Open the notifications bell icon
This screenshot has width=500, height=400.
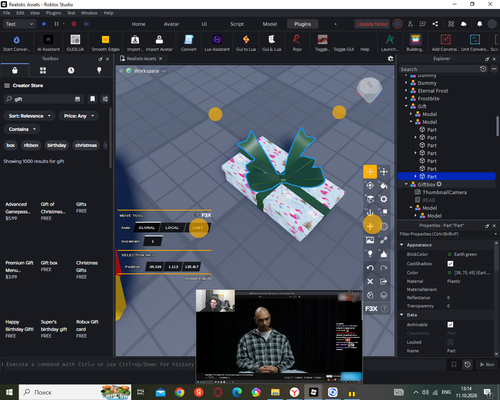[x=479, y=24]
